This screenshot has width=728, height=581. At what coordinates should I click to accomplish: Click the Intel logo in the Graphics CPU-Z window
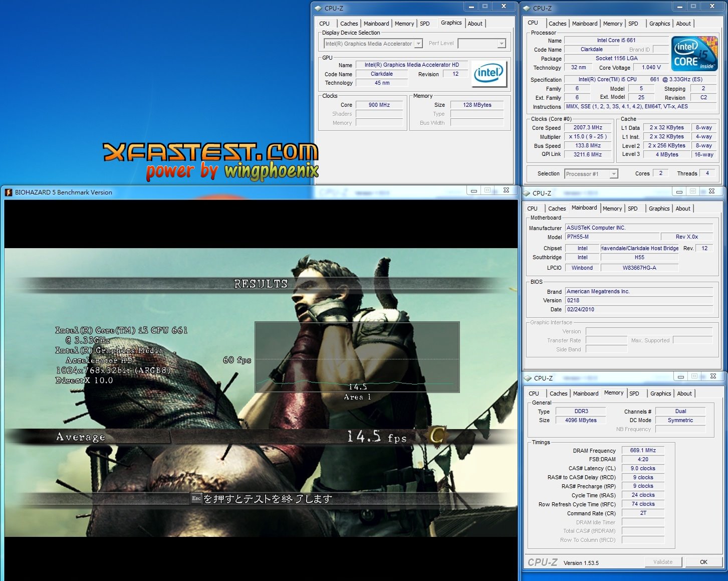[489, 74]
